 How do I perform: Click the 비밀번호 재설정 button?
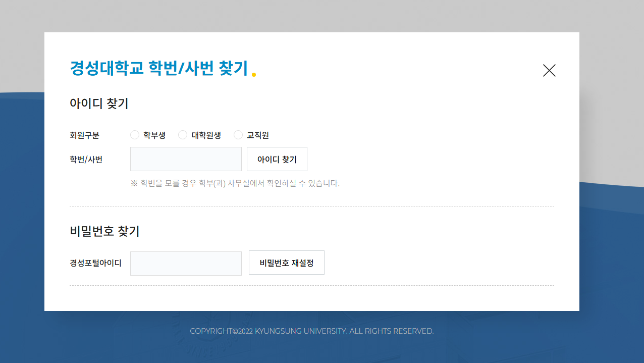[x=287, y=263]
